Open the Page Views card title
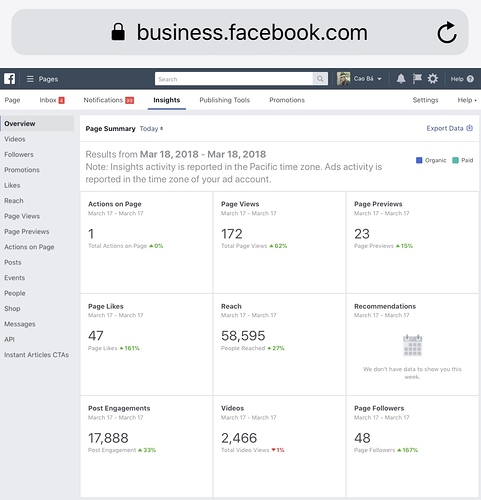The width and height of the screenshot is (481, 500). pos(240,204)
